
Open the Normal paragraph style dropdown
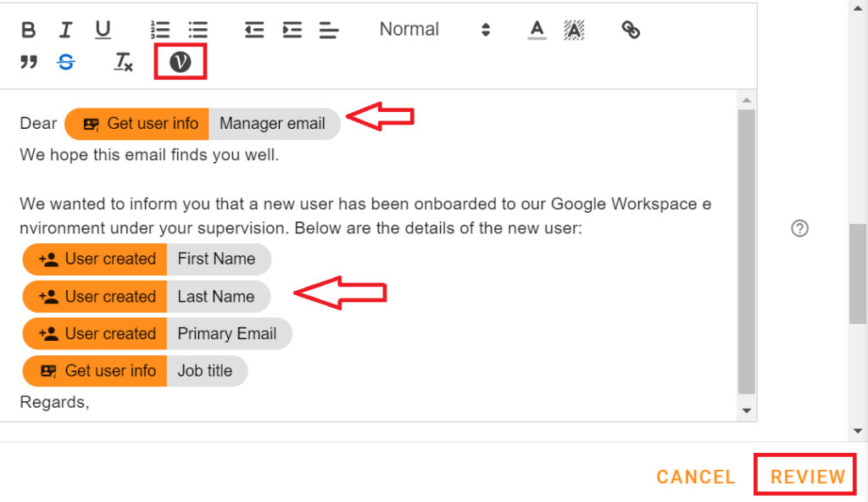(409, 29)
